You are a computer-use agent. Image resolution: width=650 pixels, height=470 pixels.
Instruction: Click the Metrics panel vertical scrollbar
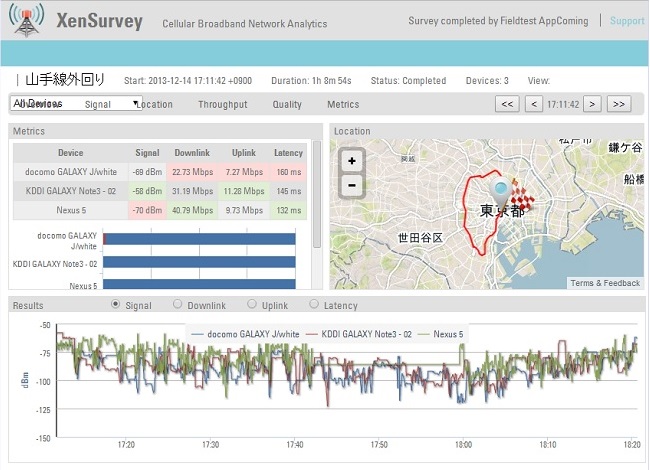(317, 194)
